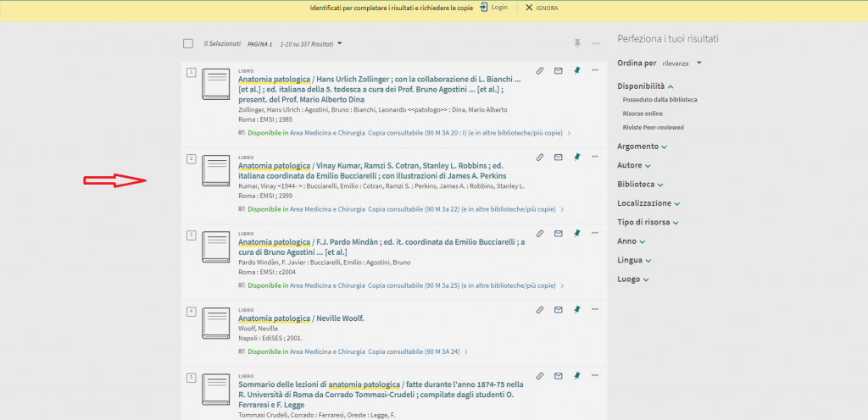Click book cover thumbnail of result 2

(216, 170)
